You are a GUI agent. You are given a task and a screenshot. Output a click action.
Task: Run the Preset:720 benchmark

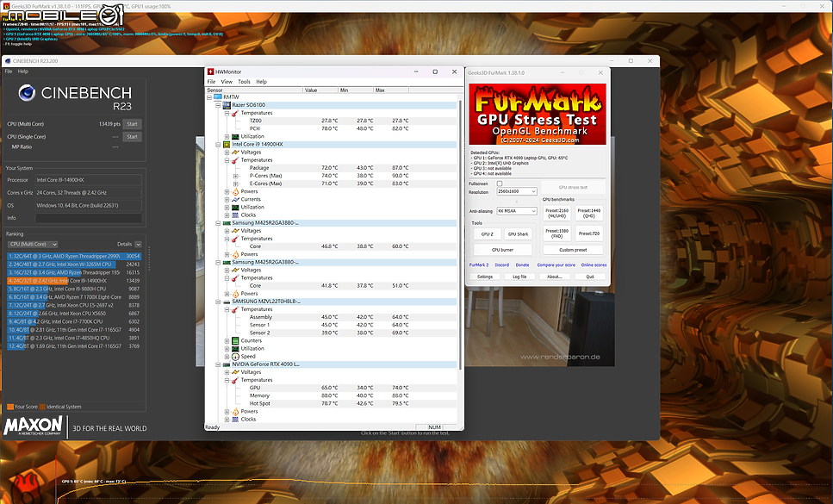click(x=588, y=233)
